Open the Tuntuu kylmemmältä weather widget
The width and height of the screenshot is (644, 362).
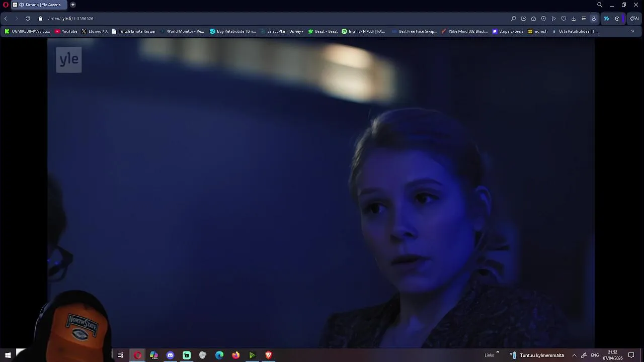coord(536,355)
